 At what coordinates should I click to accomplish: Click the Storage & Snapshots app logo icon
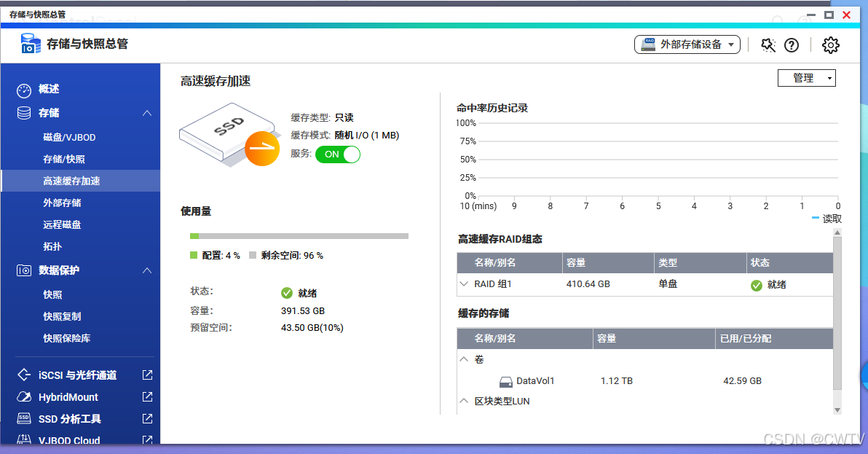[31, 44]
